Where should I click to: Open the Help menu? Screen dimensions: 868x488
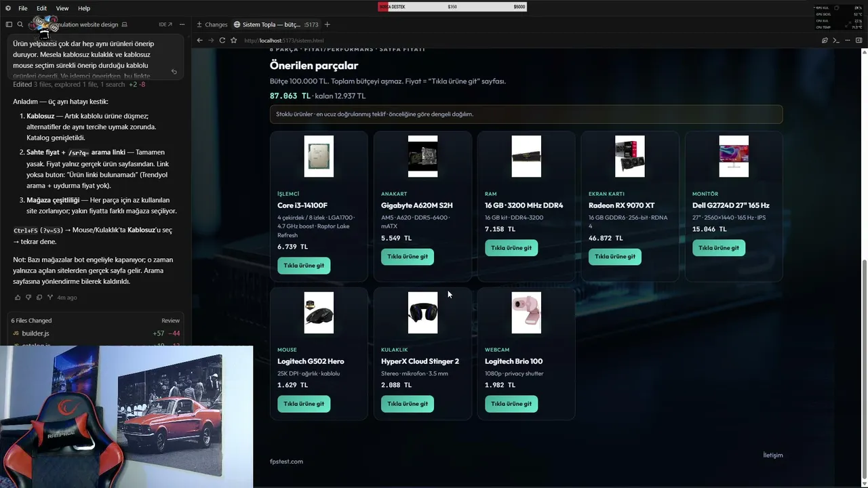click(84, 8)
